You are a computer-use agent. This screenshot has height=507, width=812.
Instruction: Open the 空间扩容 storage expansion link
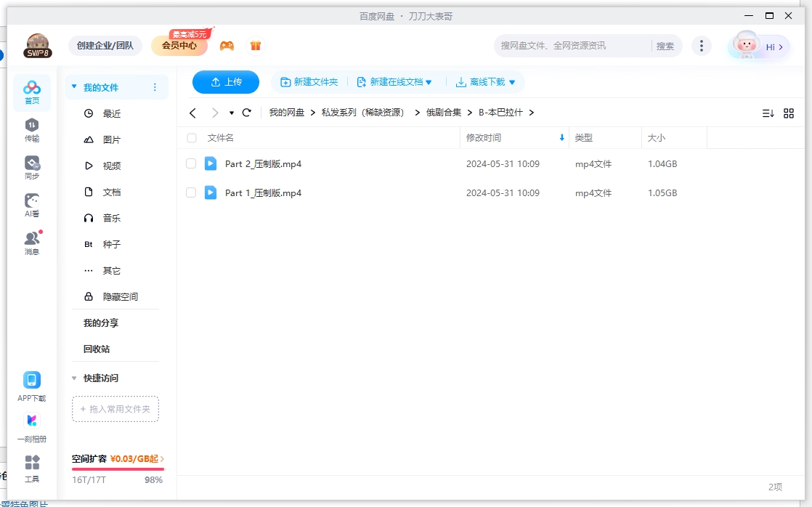113,461
